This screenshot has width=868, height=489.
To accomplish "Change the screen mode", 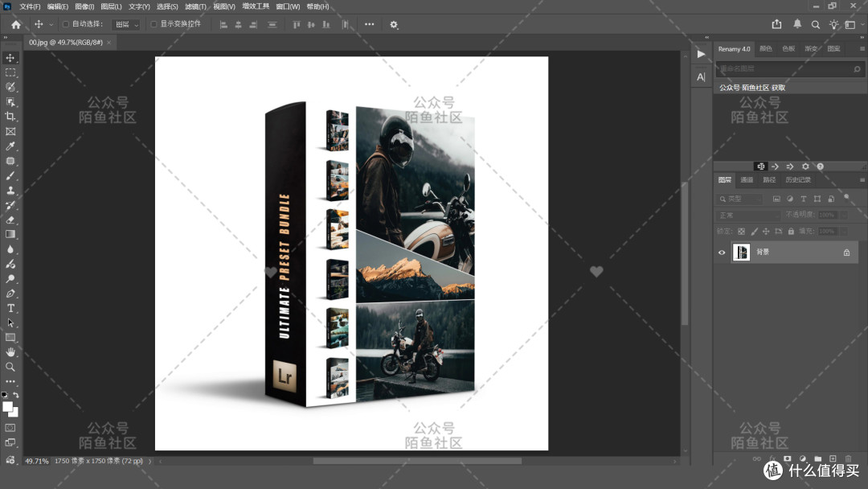I will click(x=10, y=442).
